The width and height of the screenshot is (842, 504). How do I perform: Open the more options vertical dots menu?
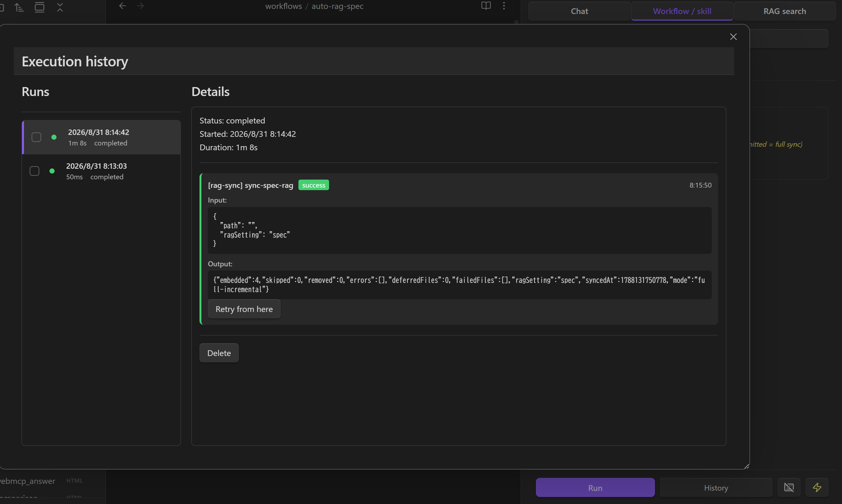coord(504,6)
